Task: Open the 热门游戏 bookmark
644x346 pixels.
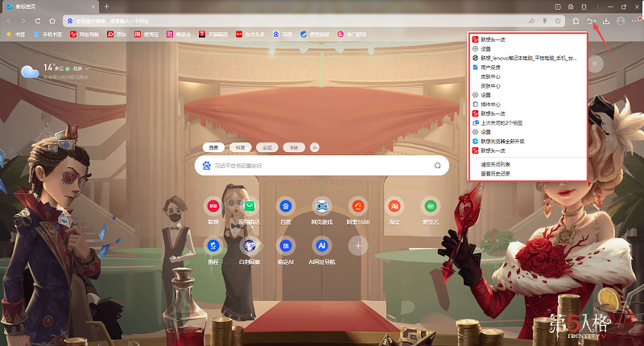Action: pos(352,35)
